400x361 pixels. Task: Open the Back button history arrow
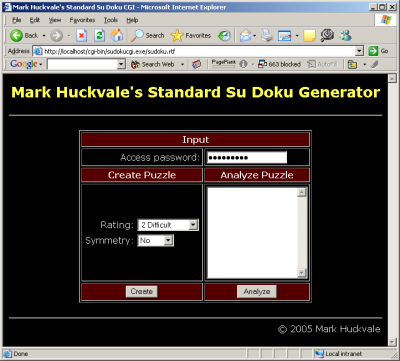44,36
